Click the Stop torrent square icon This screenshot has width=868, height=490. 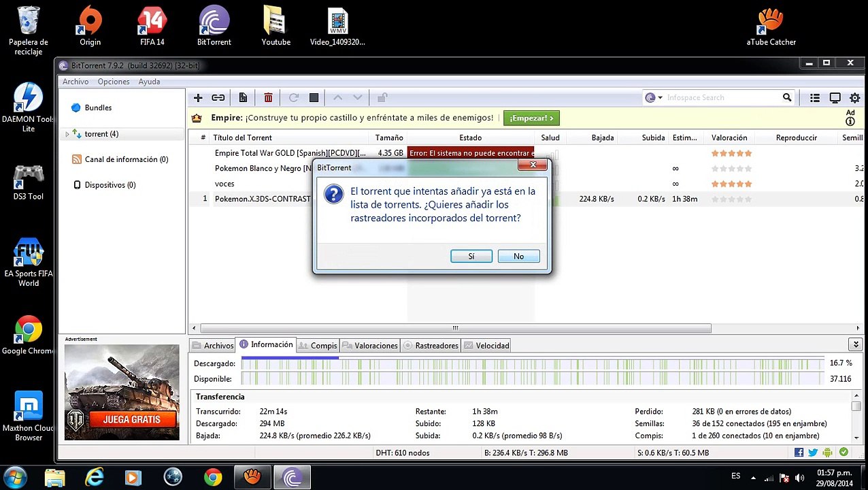[314, 98]
